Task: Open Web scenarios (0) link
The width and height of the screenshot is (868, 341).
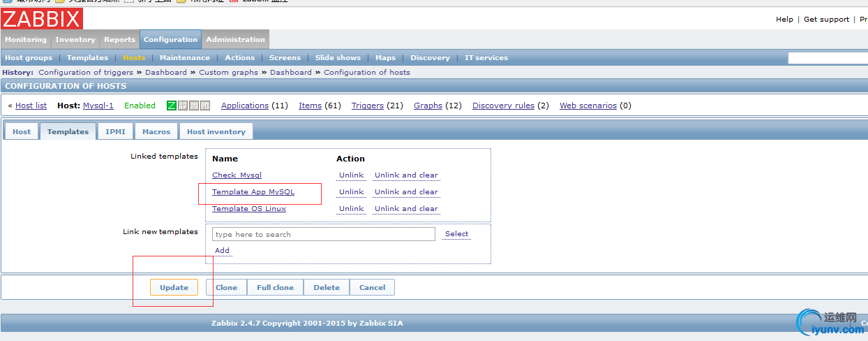Action: click(x=588, y=106)
